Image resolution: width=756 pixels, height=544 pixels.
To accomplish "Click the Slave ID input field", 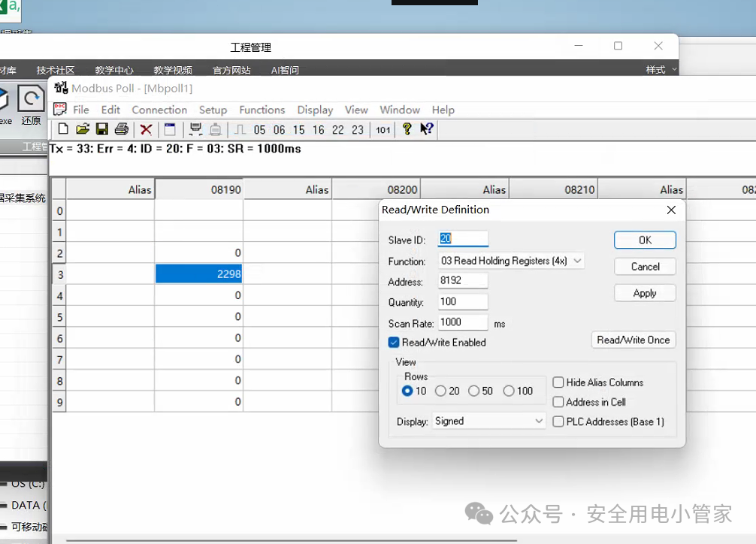I will pos(464,239).
